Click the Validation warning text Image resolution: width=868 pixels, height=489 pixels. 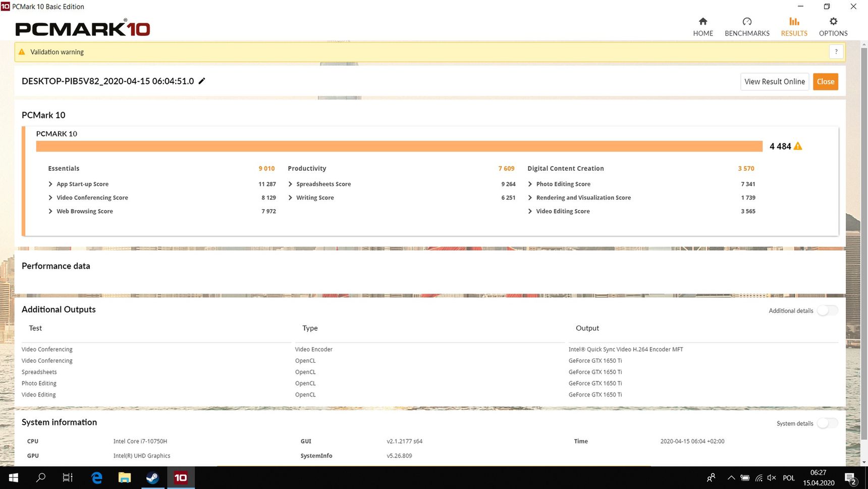click(57, 52)
